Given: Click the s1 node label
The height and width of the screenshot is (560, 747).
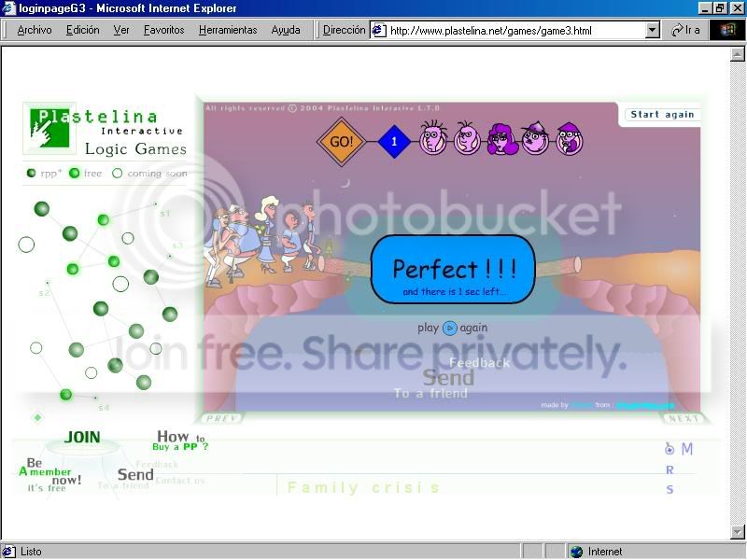Looking at the screenshot, I should click(x=165, y=214).
